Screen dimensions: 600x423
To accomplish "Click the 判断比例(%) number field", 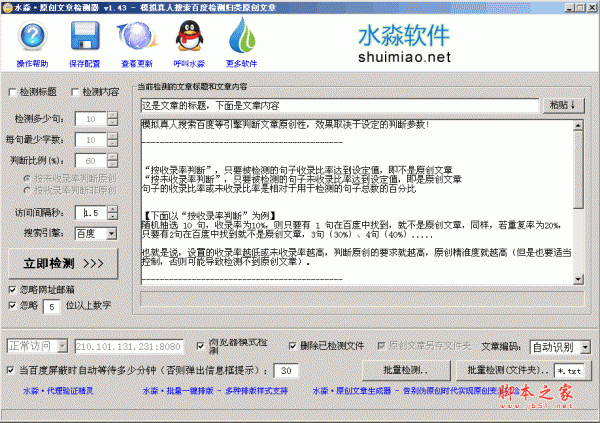I will [91, 161].
